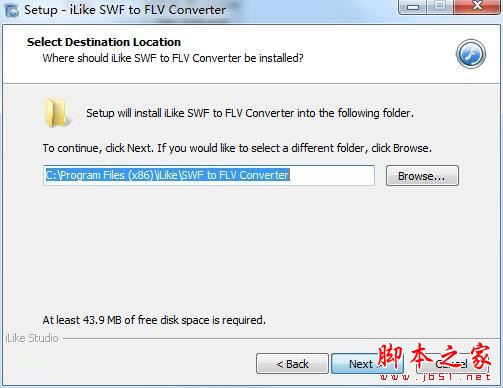Focus the destination folder path field
This screenshot has width=503, height=388.
point(209,175)
